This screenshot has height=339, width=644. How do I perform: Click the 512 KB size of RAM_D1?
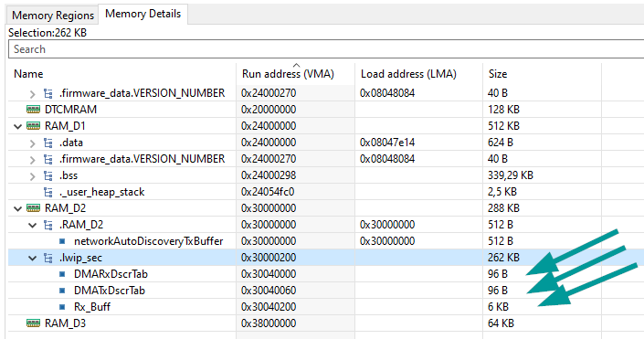(x=503, y=126)
